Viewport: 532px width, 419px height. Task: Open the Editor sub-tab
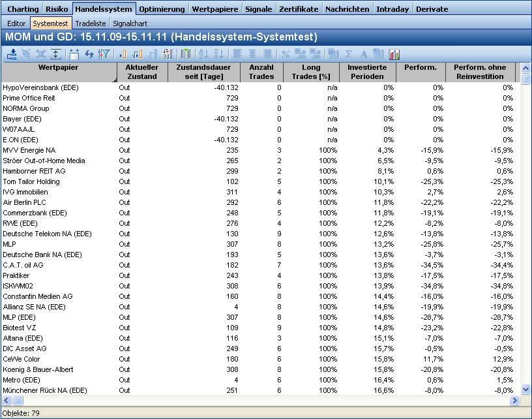(16, 23)
